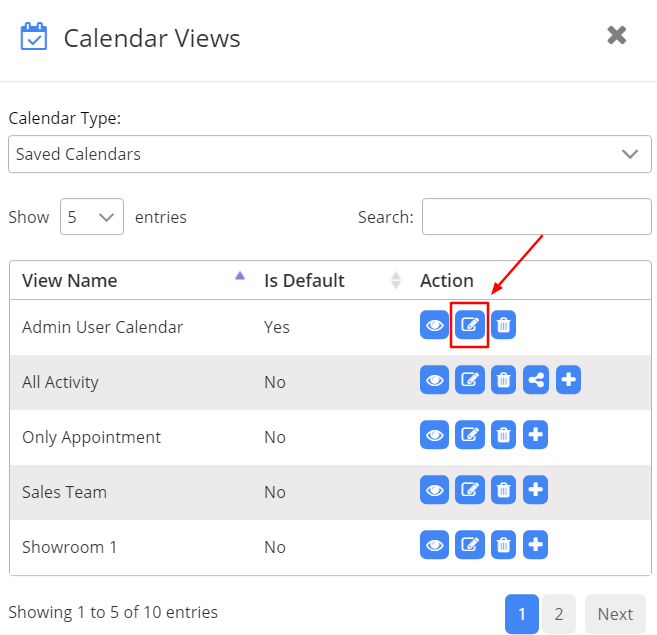657x635 pixels.
Task: Open the Calendar Type dropdown
Action: coord(329,154)
